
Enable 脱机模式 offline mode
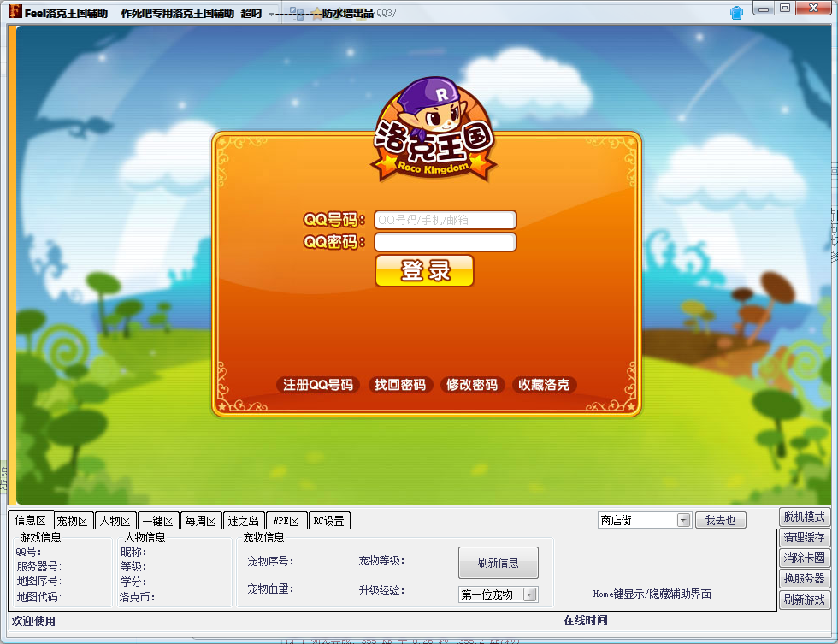pos(805,517)
